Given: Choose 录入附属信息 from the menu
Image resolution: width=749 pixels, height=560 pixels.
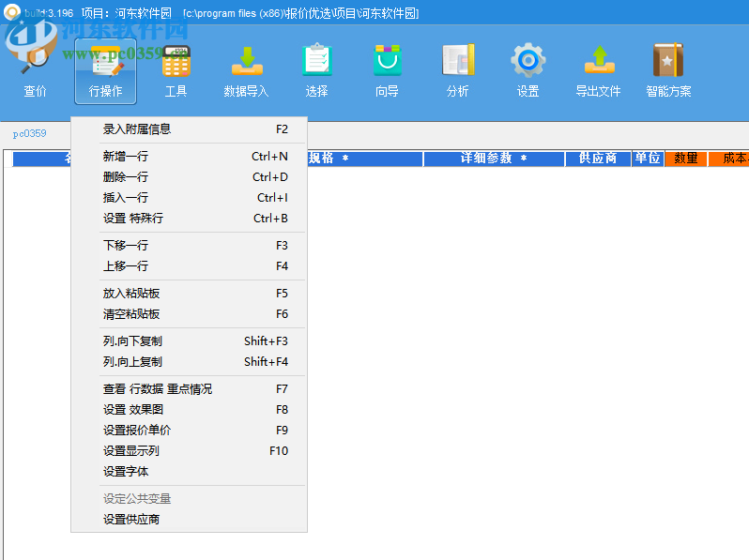Looking at the screenshot, I should coord(190,129).
